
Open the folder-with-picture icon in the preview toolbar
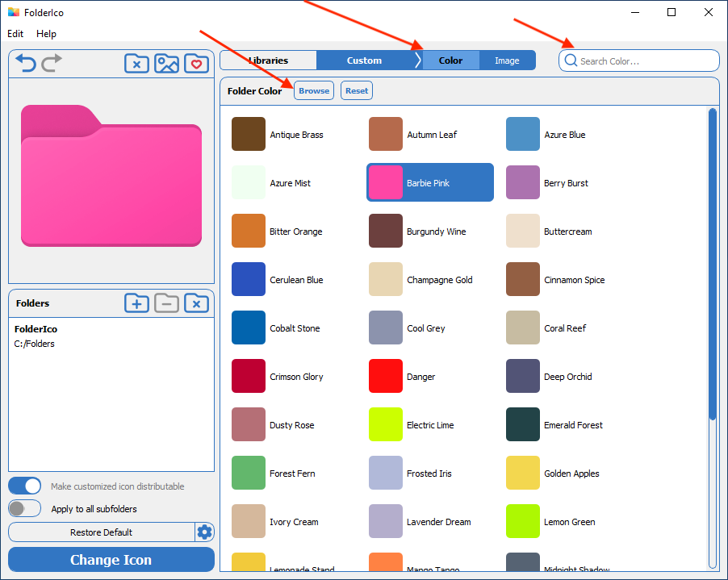(x=166, y=63)
